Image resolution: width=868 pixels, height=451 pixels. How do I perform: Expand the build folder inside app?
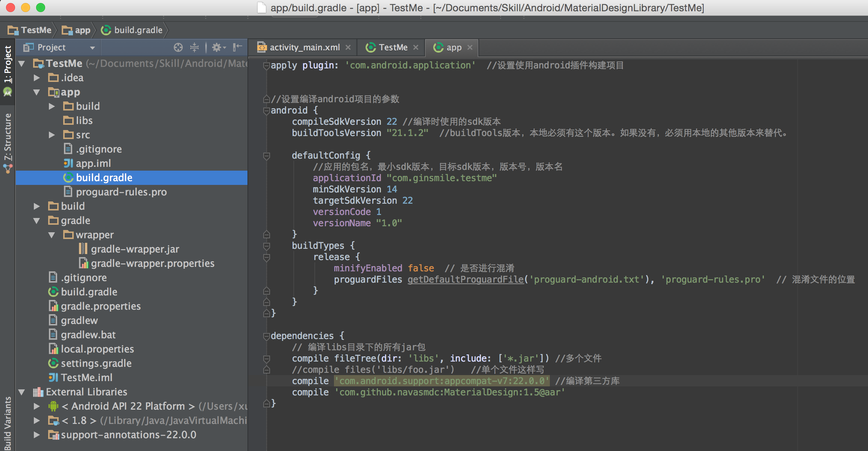[52, 106]
